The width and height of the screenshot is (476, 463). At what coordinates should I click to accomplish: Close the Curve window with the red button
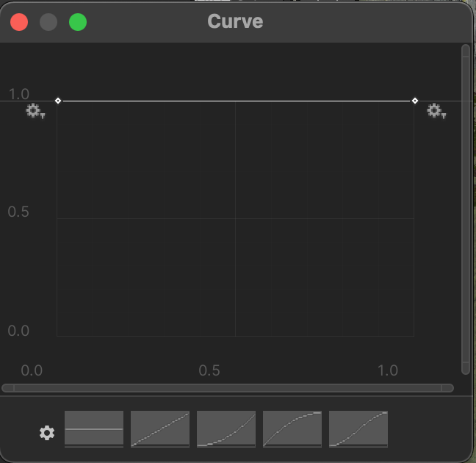pyautogui.click(x=19, y=22)
